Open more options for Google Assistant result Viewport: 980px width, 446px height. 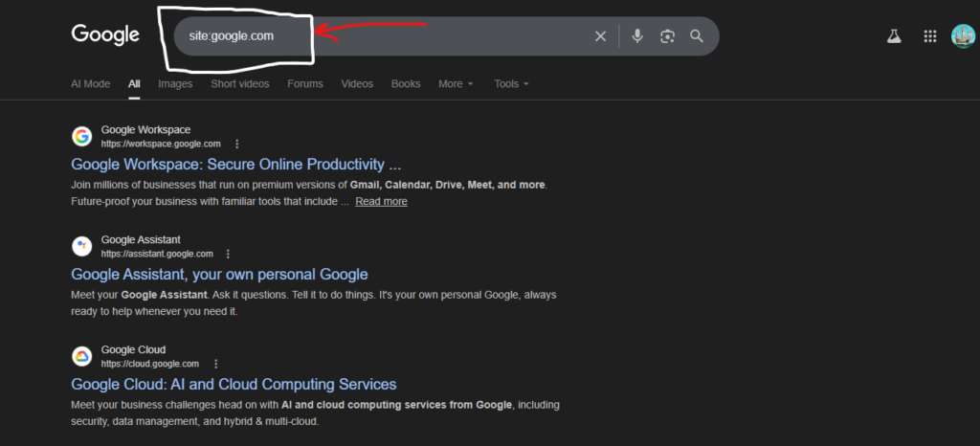[228, 254]
